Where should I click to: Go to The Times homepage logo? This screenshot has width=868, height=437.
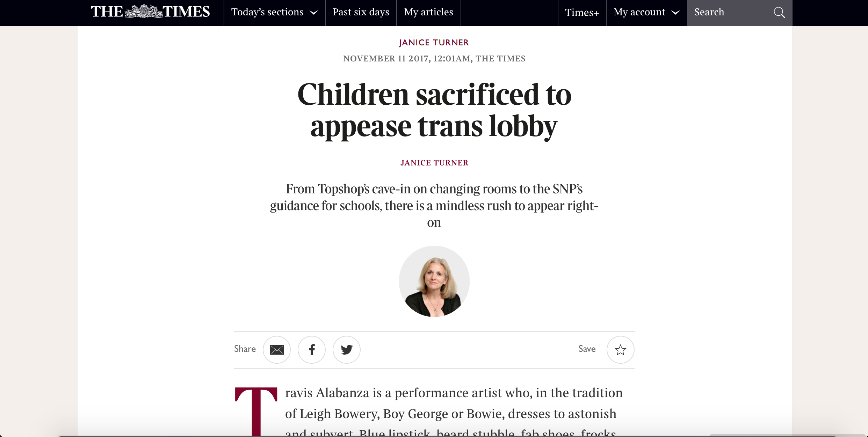point(150,12)
